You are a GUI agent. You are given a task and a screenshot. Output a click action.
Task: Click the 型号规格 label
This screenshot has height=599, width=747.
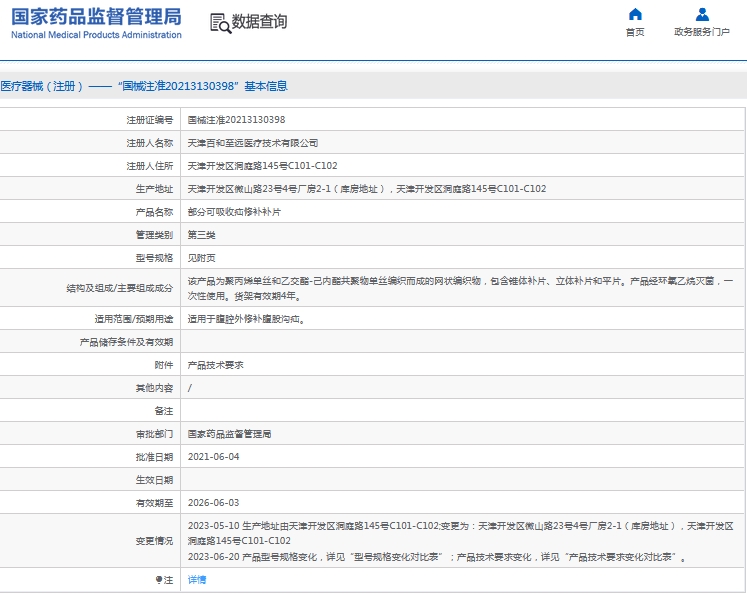[154, 258]
